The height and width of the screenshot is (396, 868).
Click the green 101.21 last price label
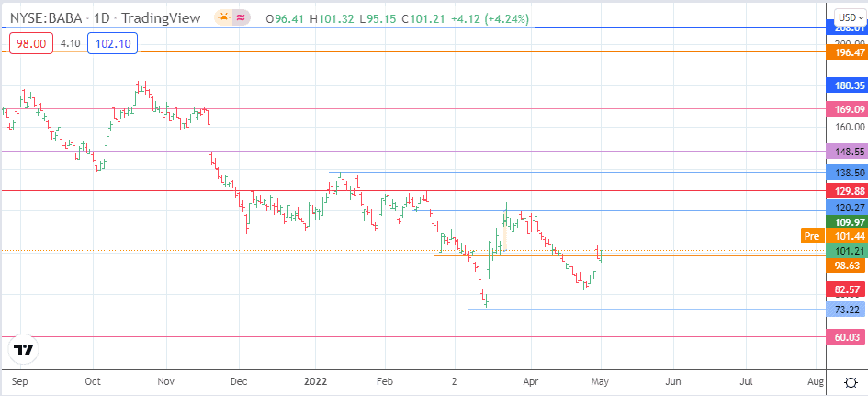[846, 251]
